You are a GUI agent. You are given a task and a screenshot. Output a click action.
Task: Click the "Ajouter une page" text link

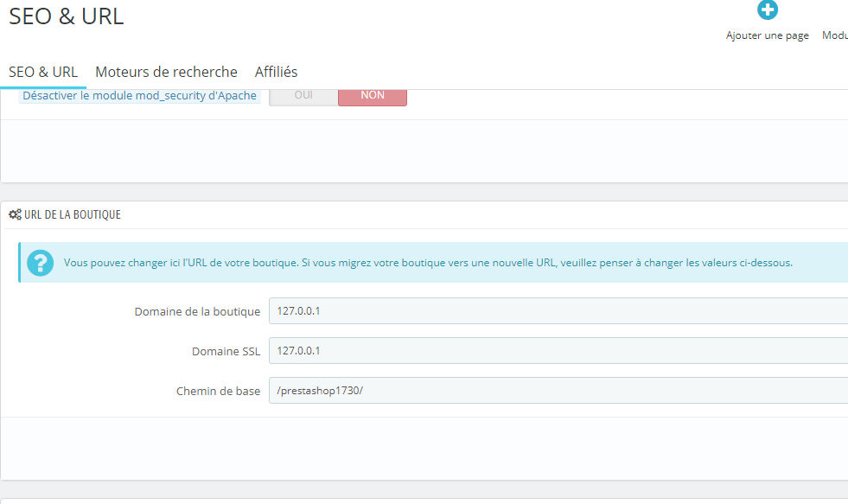[x=767, y=35]
